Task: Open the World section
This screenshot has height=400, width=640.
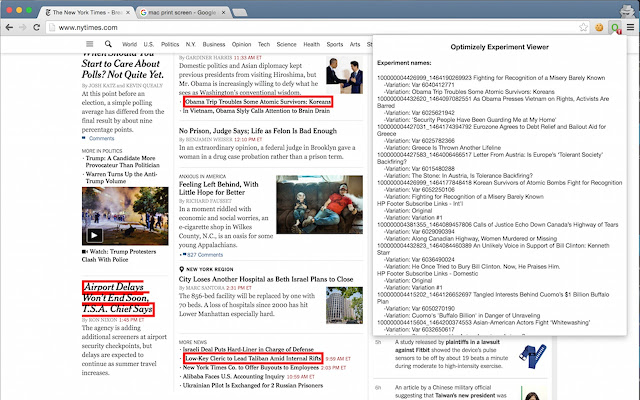Action: coord(129,44)
